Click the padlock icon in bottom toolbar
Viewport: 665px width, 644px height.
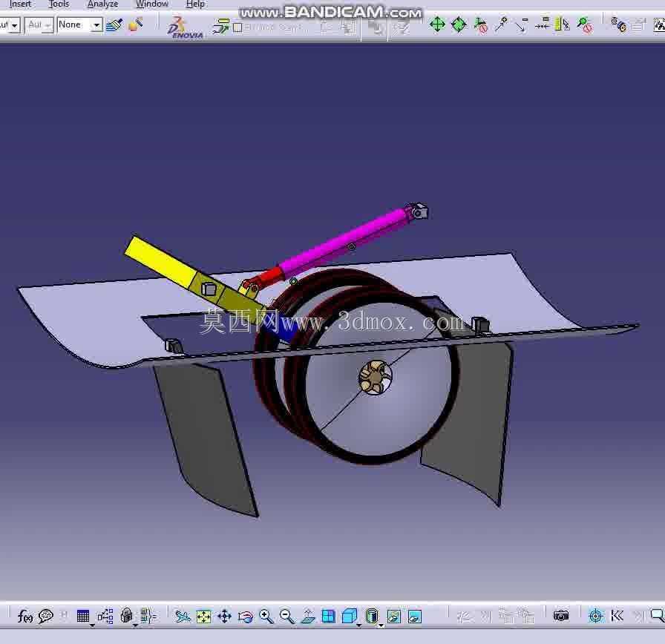(x=126, y=615)
